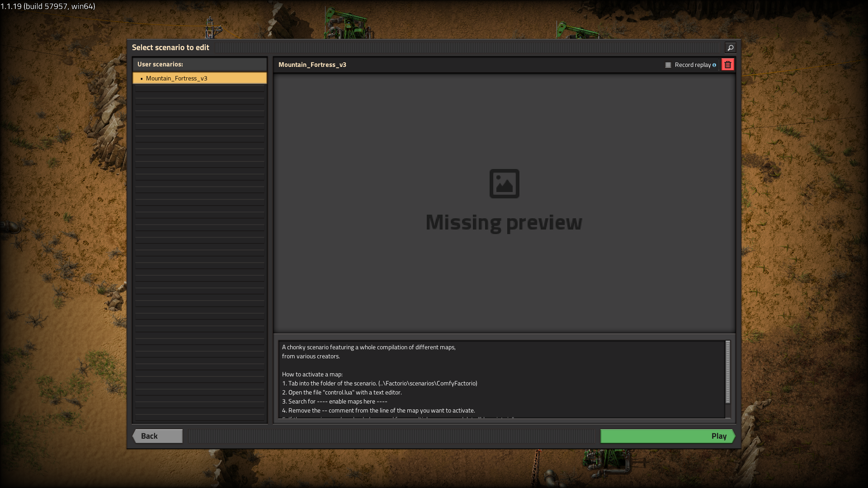
Task: Click the 'A chonky scenario featuring' description line
Action: click(369, 347)
